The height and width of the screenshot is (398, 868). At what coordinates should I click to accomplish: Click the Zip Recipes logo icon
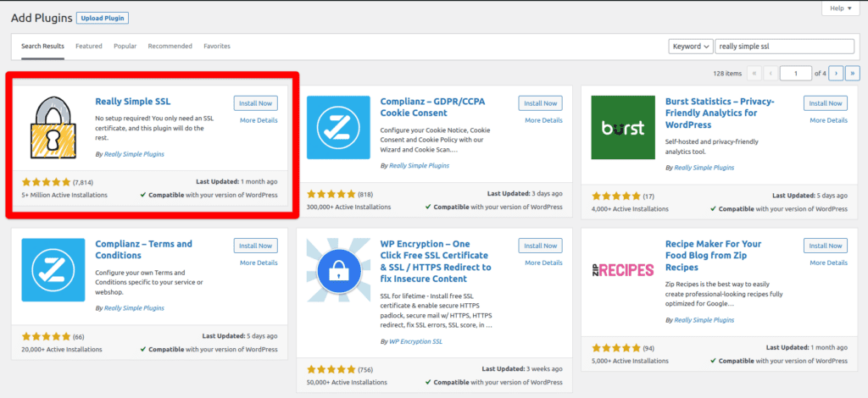coord(623,270)
